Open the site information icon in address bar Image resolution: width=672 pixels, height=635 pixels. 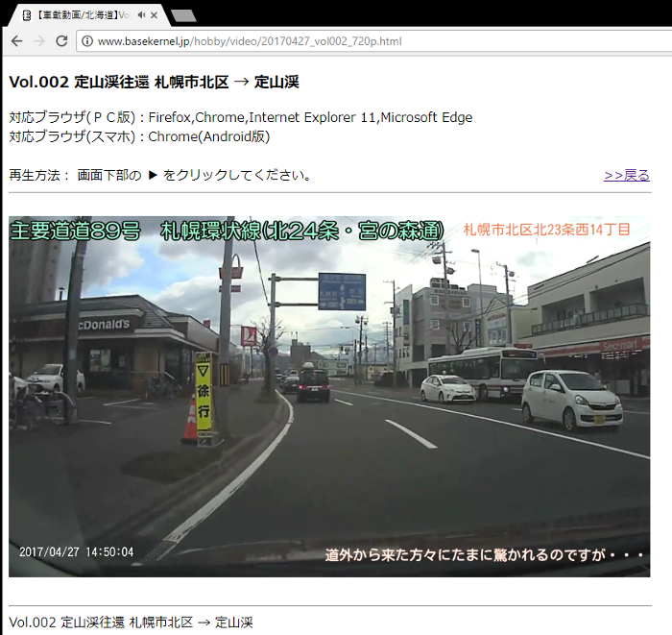[87, 41]
